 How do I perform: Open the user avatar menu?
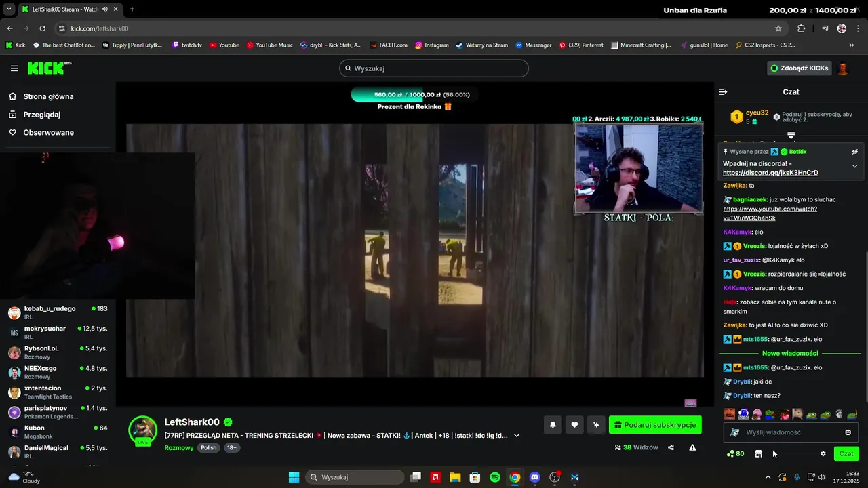coord(843,68)
